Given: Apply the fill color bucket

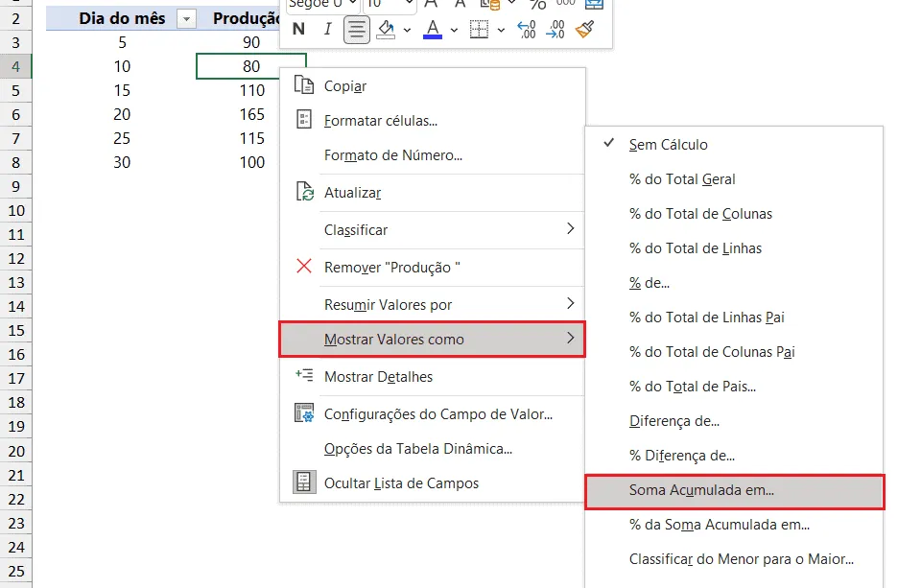Looking at the screenshot, I should point(386,29).
